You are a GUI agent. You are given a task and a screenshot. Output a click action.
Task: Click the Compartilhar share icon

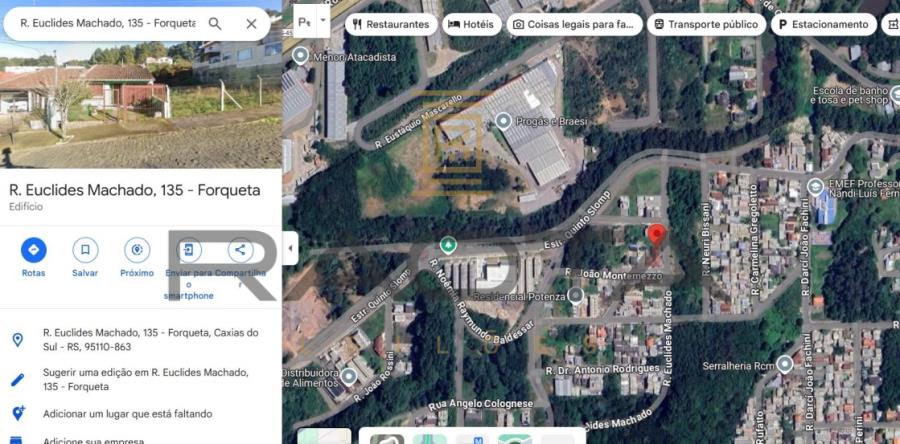click(x=240, y=250)
